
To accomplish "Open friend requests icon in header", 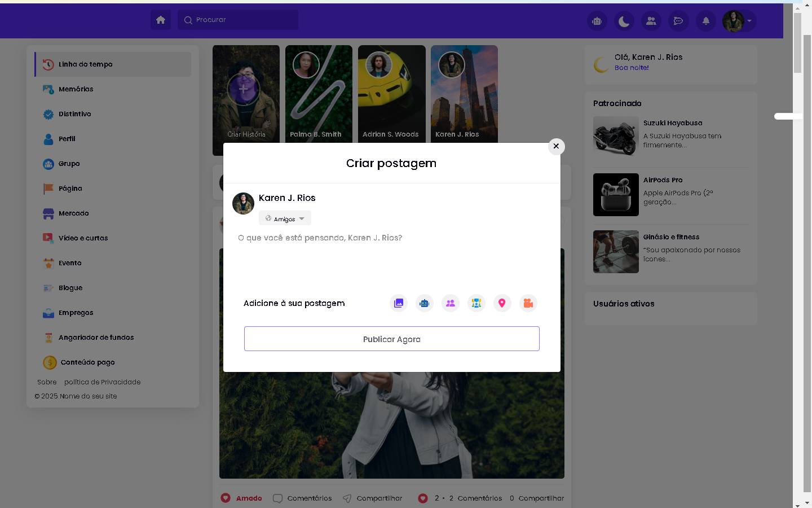I will (x=651, y=21).
